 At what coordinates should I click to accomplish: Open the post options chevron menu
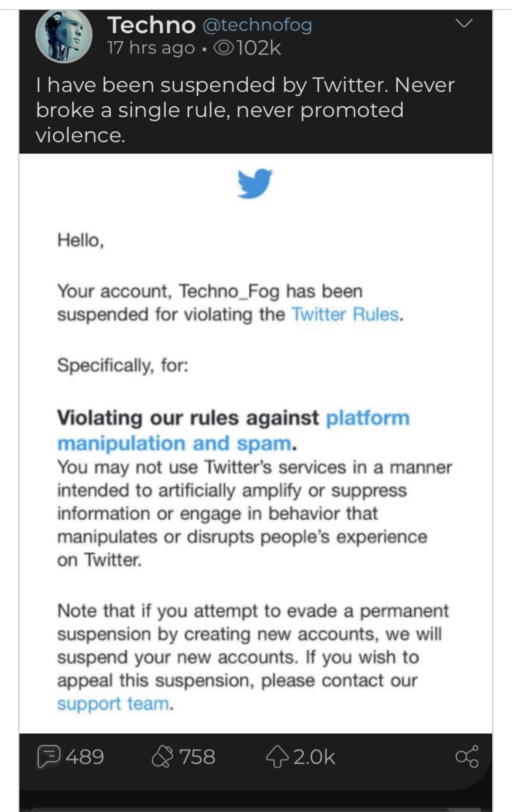tap(464, 24)
